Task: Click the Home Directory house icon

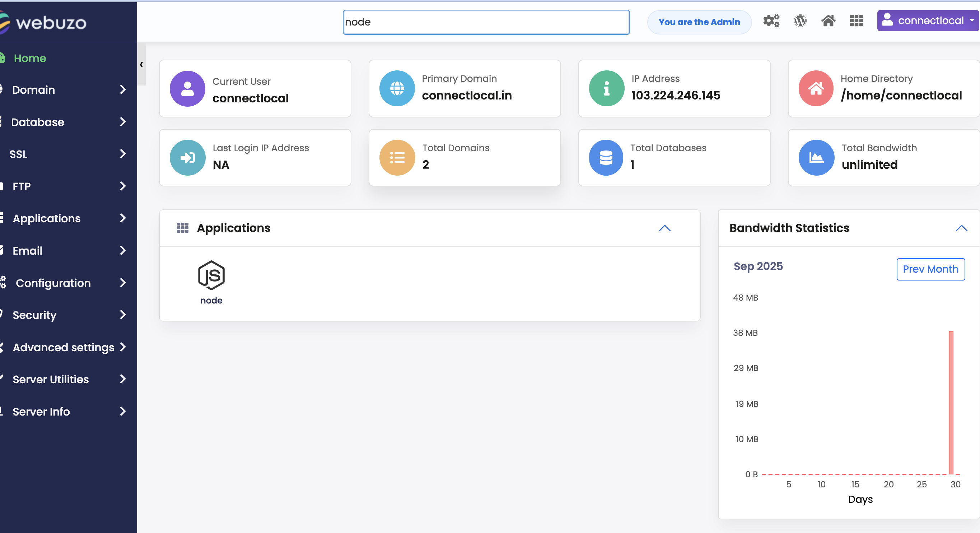Action: tap(816, 88)
